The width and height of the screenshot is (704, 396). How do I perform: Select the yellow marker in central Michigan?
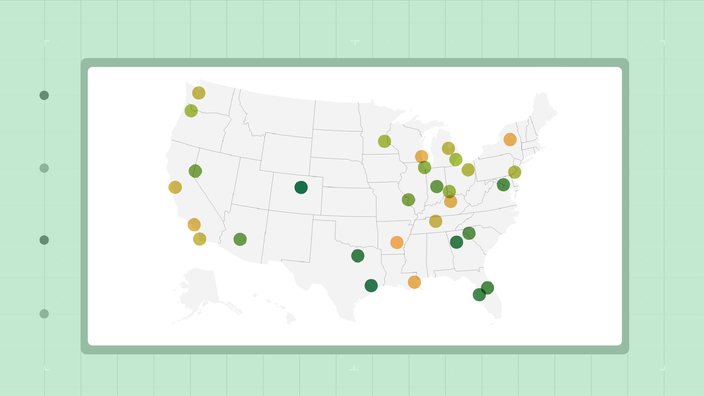pos(448,148)
